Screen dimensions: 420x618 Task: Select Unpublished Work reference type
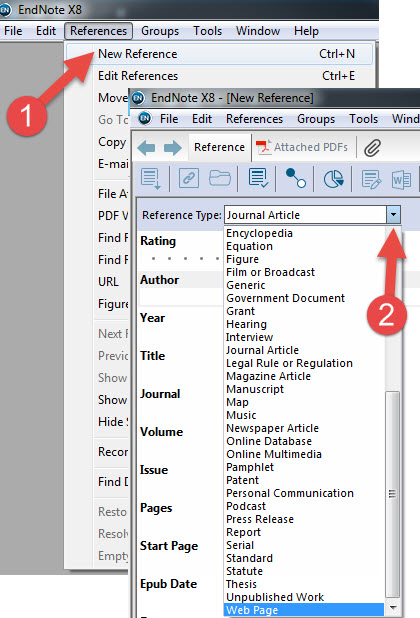pyautogui.click(x=275, y=598)
